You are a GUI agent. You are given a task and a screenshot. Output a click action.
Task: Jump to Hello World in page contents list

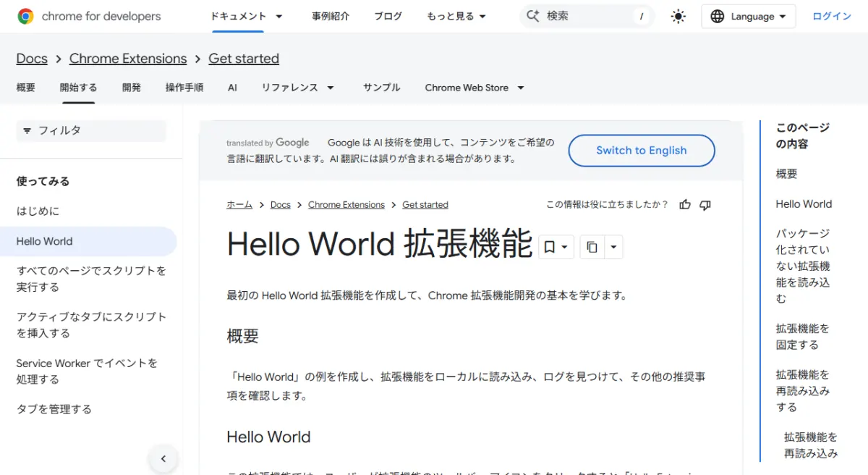804,204
